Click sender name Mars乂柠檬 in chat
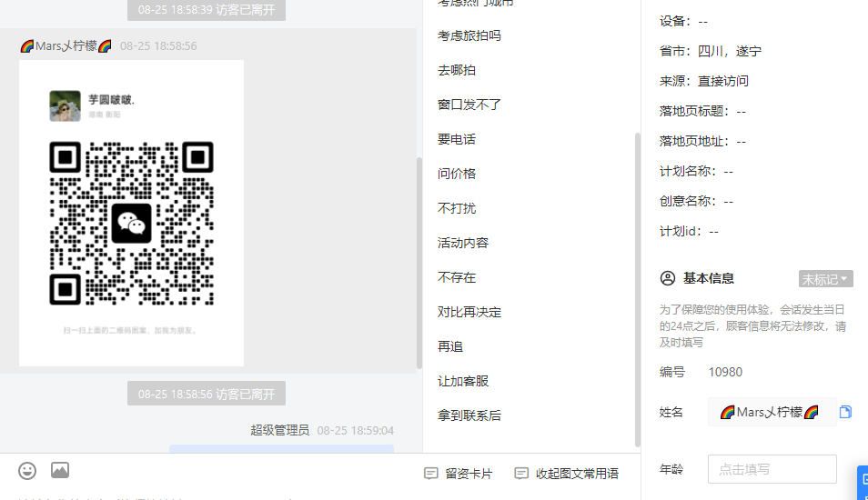 tap(66, 45)
